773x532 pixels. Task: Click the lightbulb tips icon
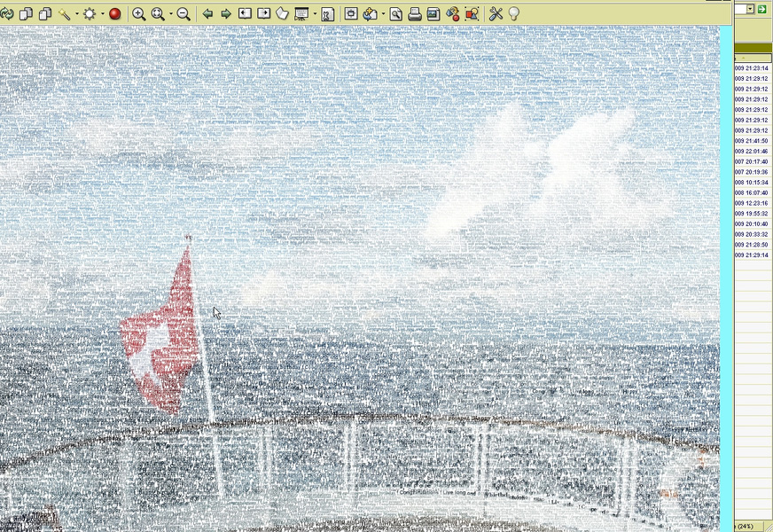[513, 13]
